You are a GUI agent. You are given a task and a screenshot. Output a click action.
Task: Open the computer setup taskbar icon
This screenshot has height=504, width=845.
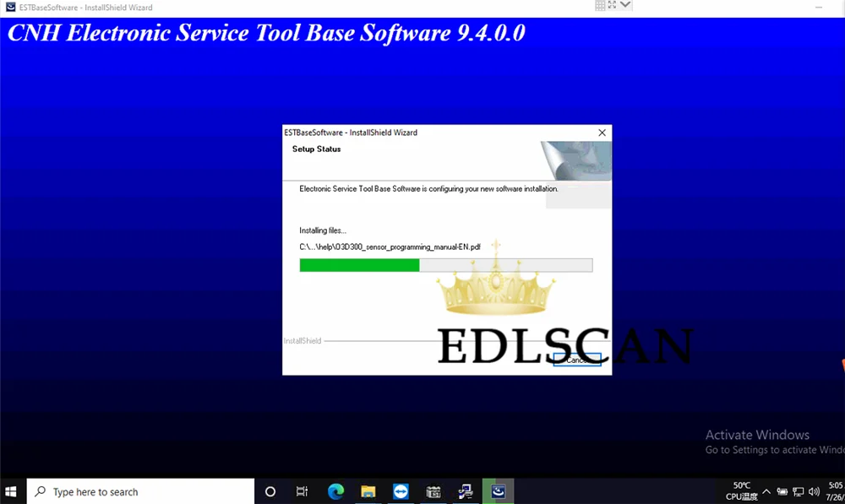[x=466, y=491]
